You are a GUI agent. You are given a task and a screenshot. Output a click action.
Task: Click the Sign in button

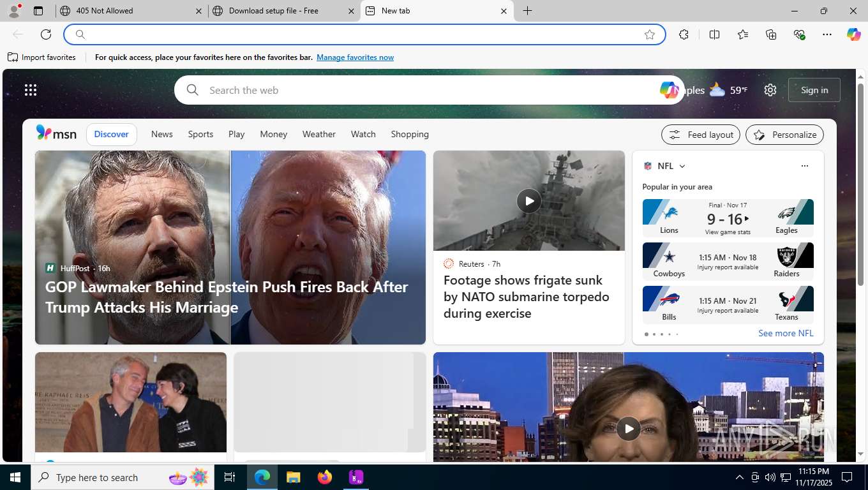[x=814, y=90]
